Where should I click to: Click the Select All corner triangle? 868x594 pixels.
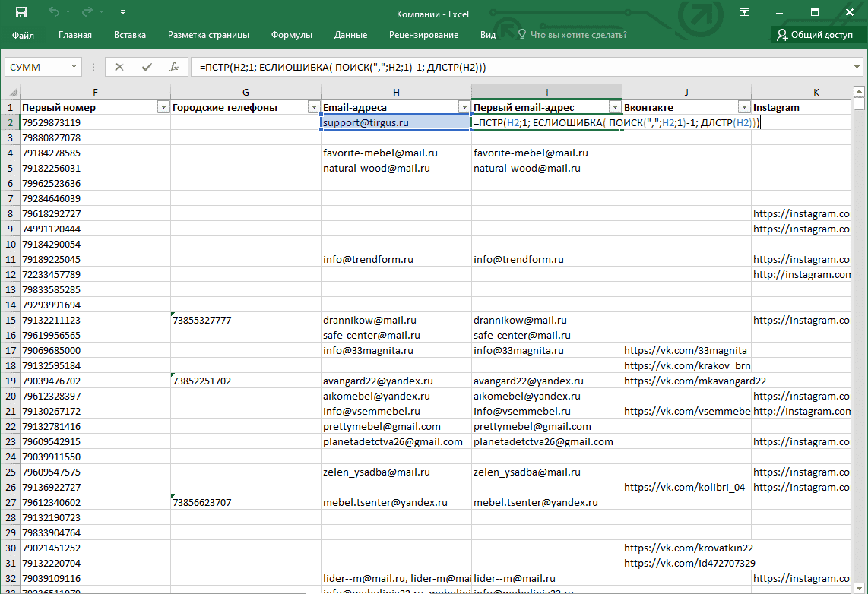pyautogui.click(x=13, y=93)
